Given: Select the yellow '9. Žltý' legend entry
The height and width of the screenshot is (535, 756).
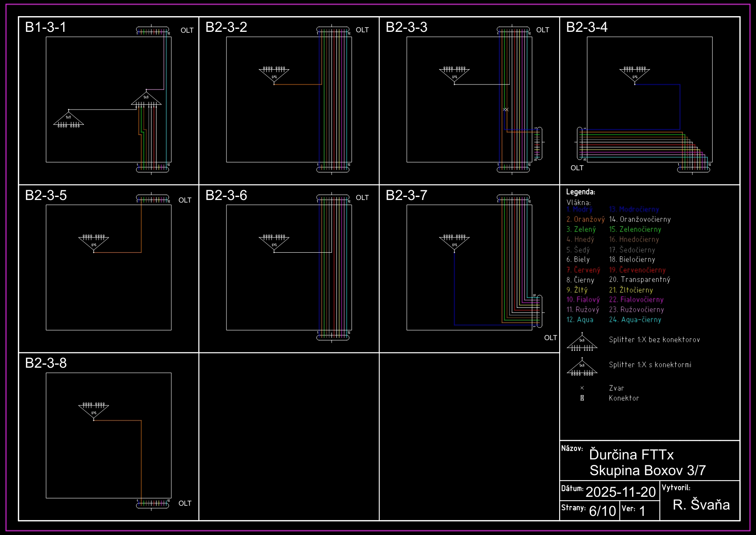Looking at the screenshot, I should (577, 290).
